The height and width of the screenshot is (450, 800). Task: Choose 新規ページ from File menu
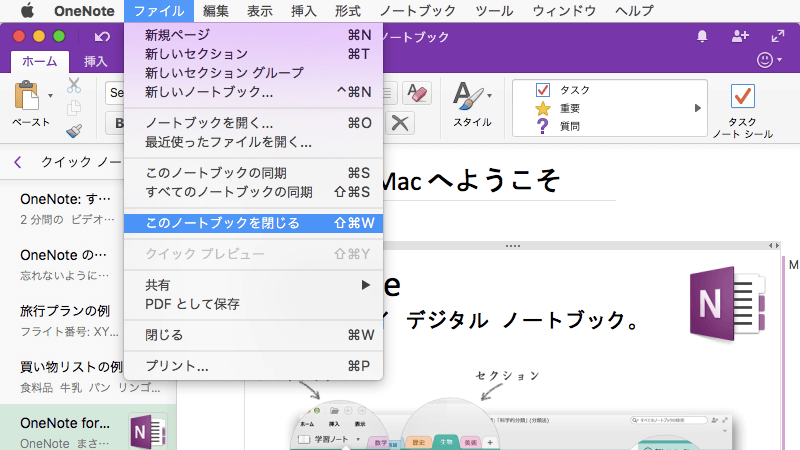click(253, 35)
